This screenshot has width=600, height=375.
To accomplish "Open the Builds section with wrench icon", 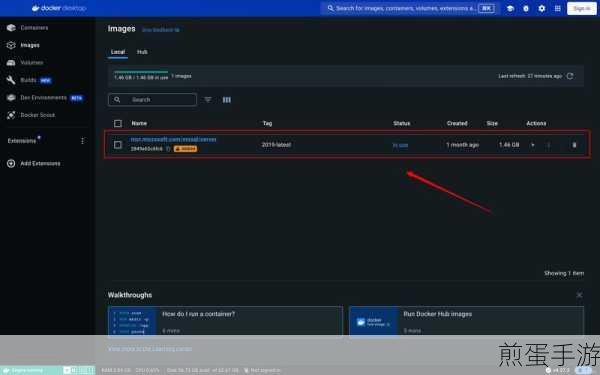I will click(x=29, y=80).
